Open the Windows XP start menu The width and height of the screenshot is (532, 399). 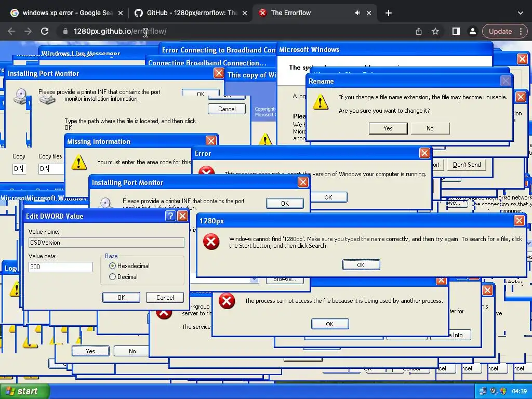coord(25,391)
